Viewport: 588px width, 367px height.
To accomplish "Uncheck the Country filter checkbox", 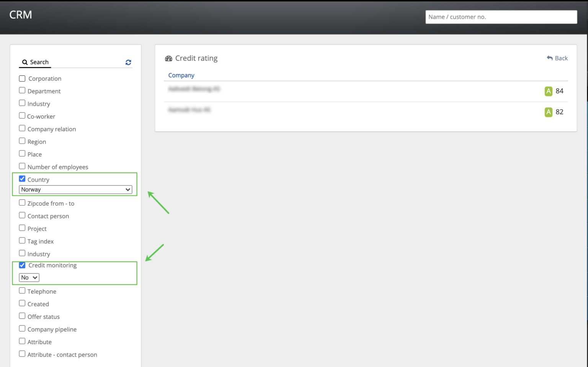I will 22,179.
